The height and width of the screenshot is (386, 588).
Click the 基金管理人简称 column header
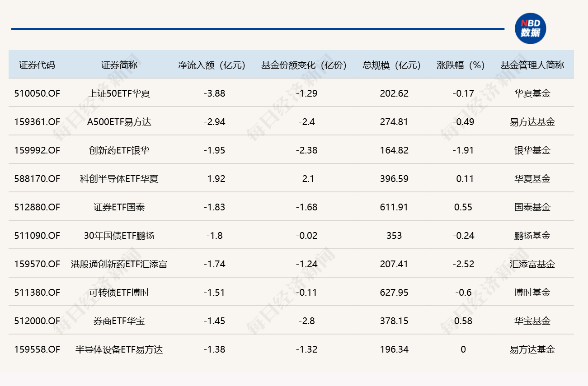532,65
